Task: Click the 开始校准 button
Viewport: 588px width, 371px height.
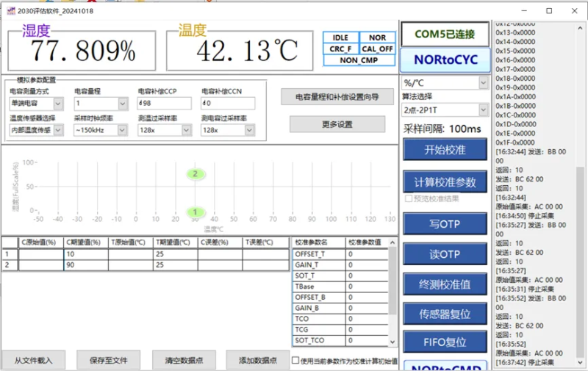Action: (445, 150)
